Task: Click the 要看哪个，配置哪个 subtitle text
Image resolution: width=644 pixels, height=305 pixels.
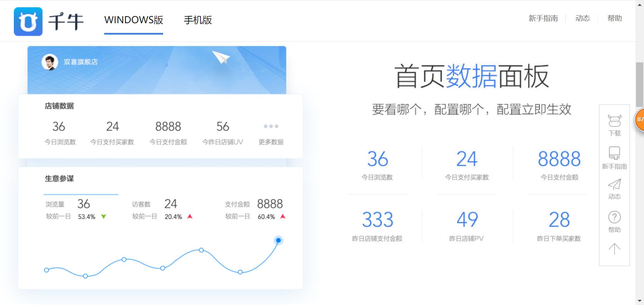Action: (x=472, y=109)
